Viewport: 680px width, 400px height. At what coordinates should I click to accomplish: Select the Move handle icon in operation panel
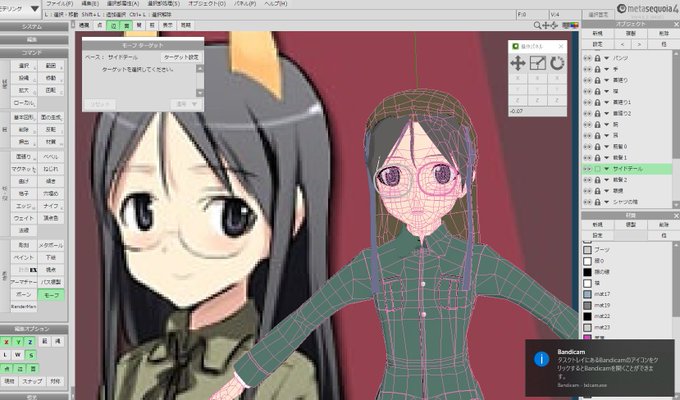518,64
